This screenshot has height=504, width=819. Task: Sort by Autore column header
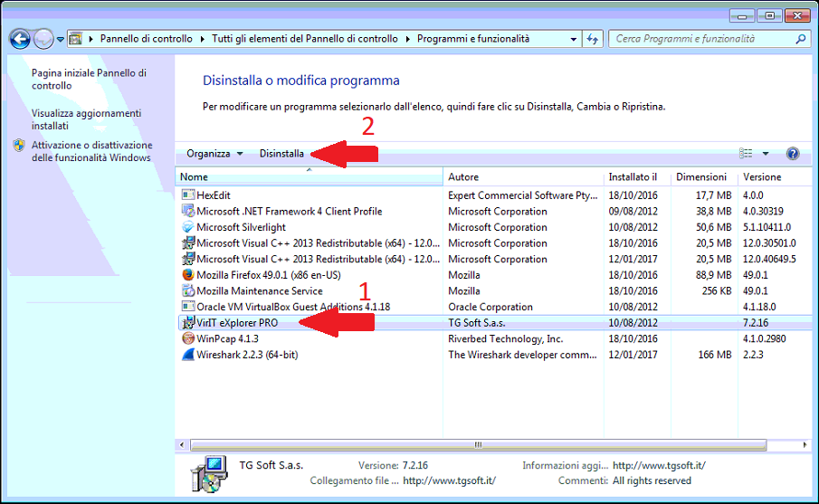point(523,177)
